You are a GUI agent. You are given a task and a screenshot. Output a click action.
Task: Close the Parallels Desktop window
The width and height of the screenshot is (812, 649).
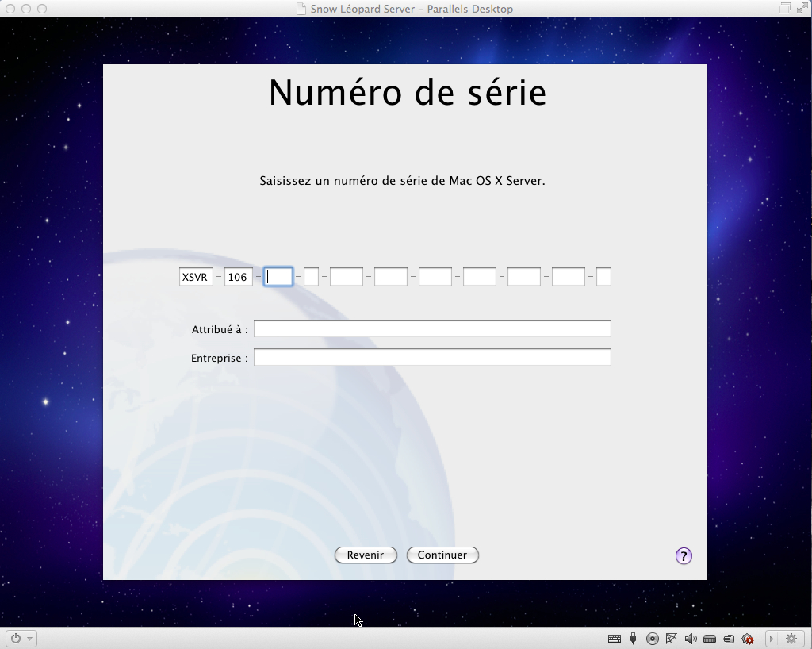10,8
